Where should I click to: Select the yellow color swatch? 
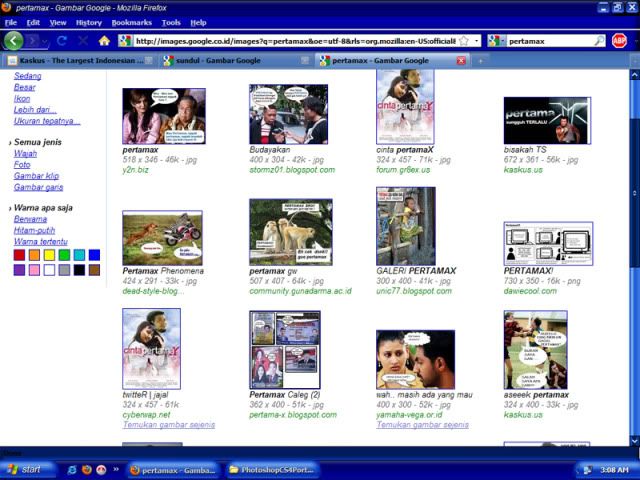[x=49, y=255]
